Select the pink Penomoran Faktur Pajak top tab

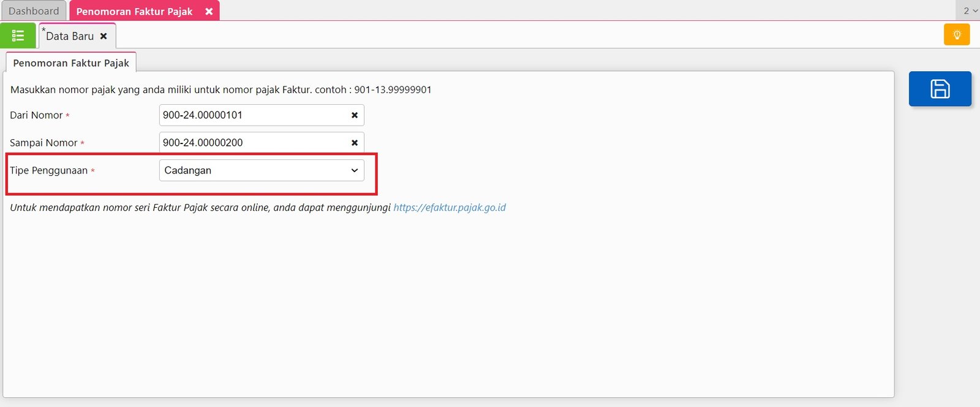(x=134, y=12)
